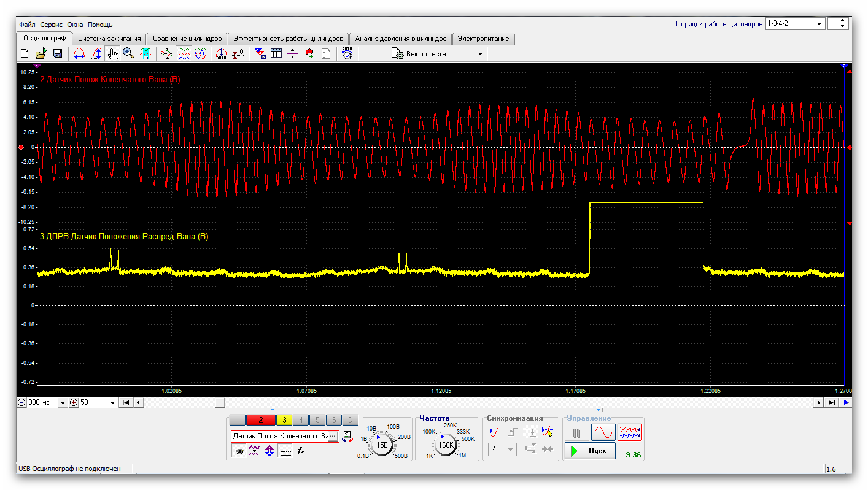This screenshot has height=490, width=868.
Task: Open the Файл menu
Action: click(26, 25)
